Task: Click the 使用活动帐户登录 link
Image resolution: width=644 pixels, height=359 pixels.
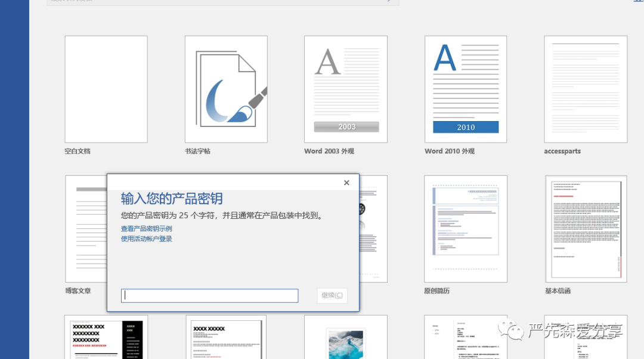Action: (x=146, y=237)
